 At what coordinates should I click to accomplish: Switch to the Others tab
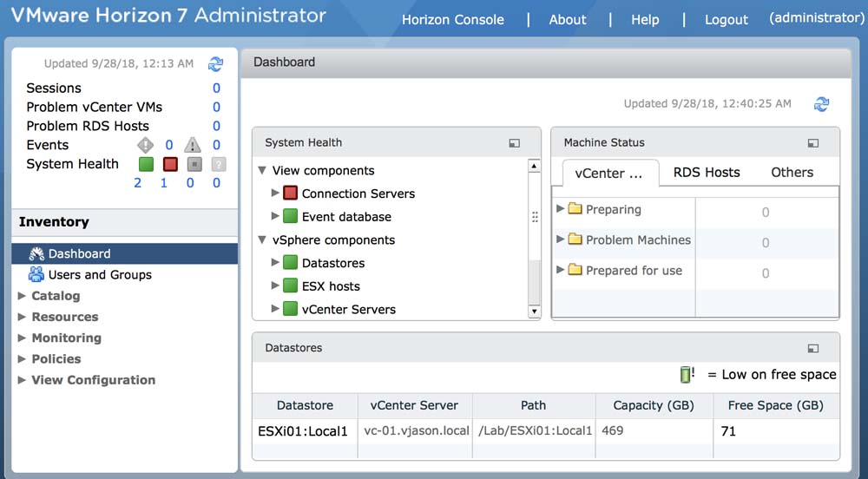[x=792, y=173]
